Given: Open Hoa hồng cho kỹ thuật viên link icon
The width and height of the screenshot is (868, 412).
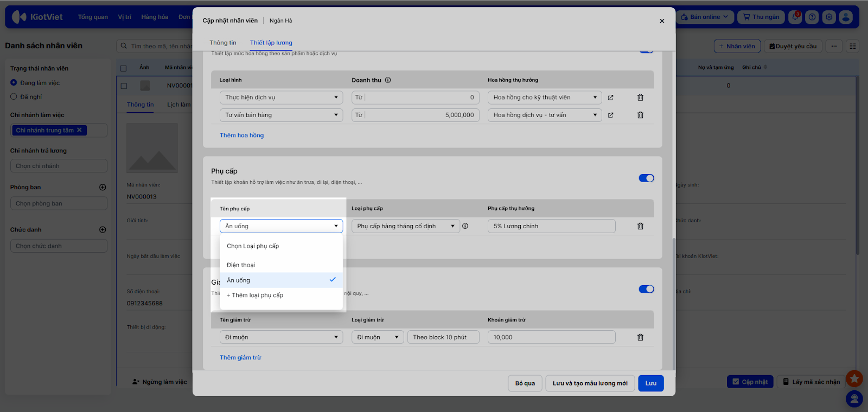Looking at the screenshot, I should (610, 98).
